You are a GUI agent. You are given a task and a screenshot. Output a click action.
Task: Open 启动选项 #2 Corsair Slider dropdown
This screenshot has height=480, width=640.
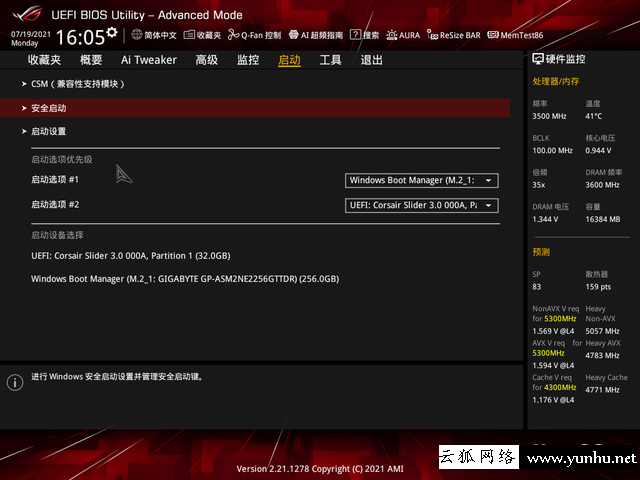click(x=422, y=205)
